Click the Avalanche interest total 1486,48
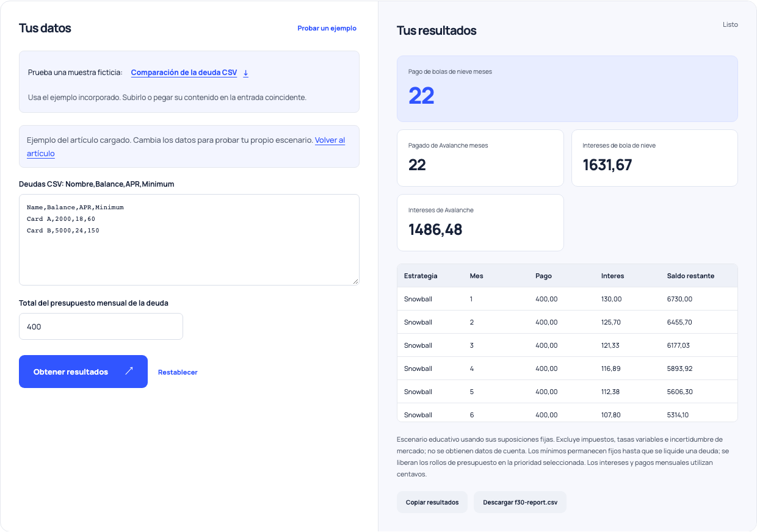 pyautogui.click(x=435, y=229)
